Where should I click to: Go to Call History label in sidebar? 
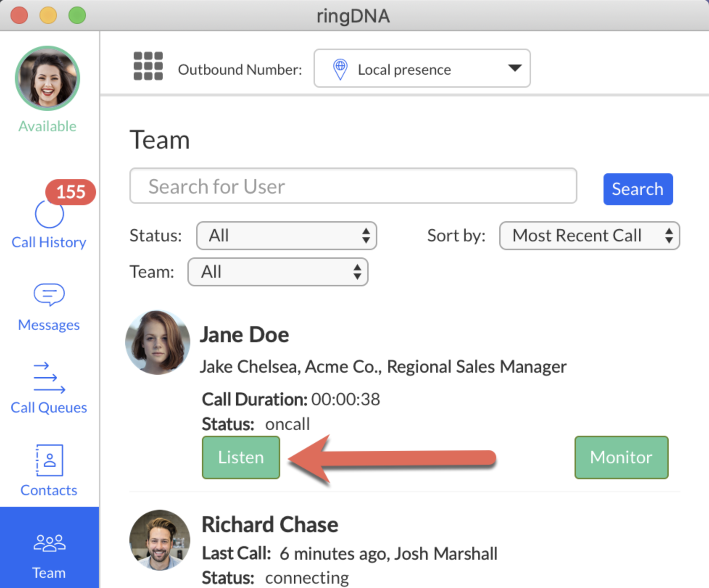[49, 242]
